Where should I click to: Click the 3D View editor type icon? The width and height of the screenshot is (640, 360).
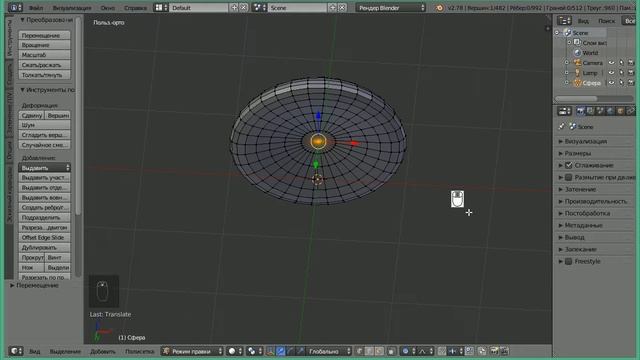[16, 351]
